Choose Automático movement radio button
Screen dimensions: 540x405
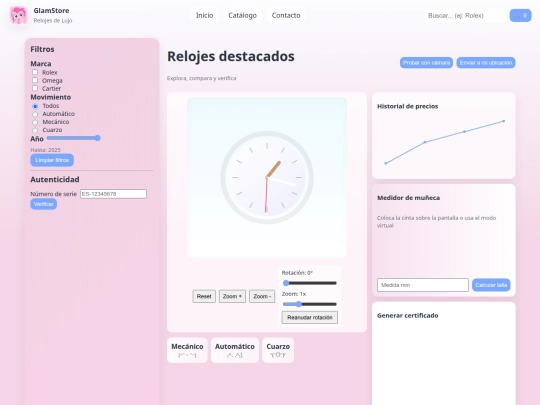click(x=35, y=114)
